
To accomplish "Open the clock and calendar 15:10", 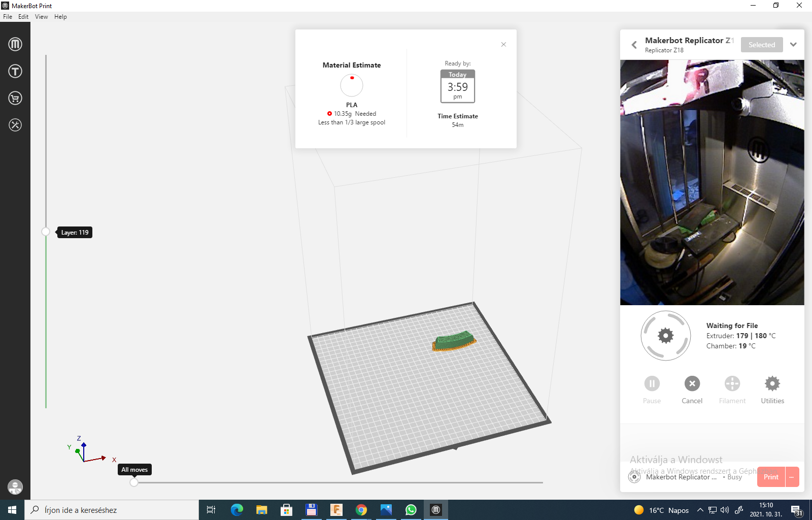I will coord(766,510).
